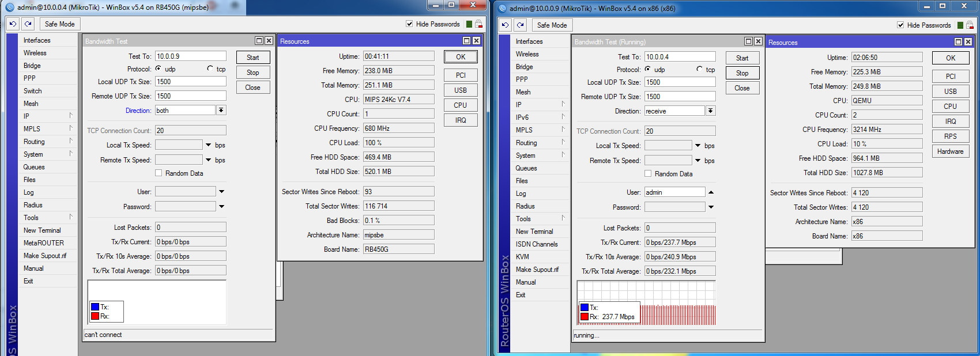The width and height of the screenshot is (980, 356).
Task: Click User field containing admin
Action: pyautogui.click(x=675, y=192)
